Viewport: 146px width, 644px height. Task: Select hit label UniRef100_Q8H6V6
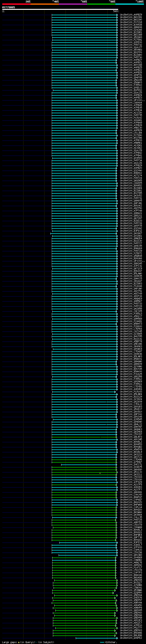131,27
